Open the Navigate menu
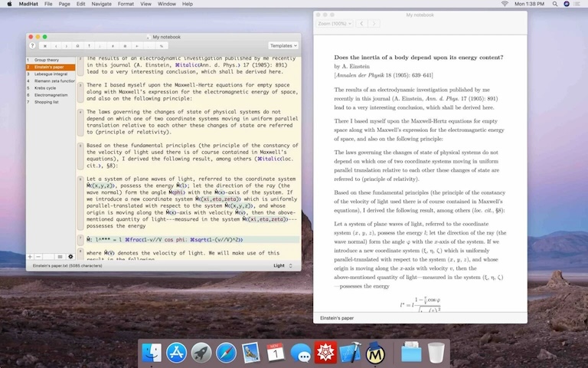Screen dimensions: 588x368 tap(101, 4)
